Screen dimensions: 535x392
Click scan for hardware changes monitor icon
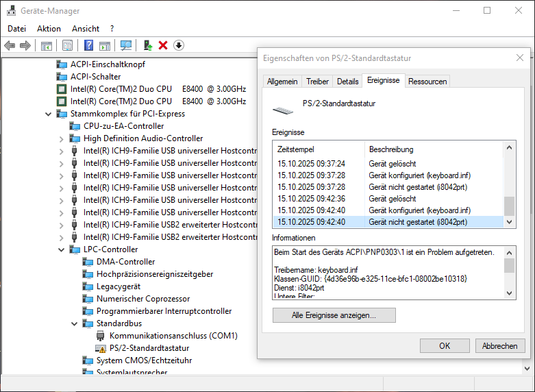126,45
